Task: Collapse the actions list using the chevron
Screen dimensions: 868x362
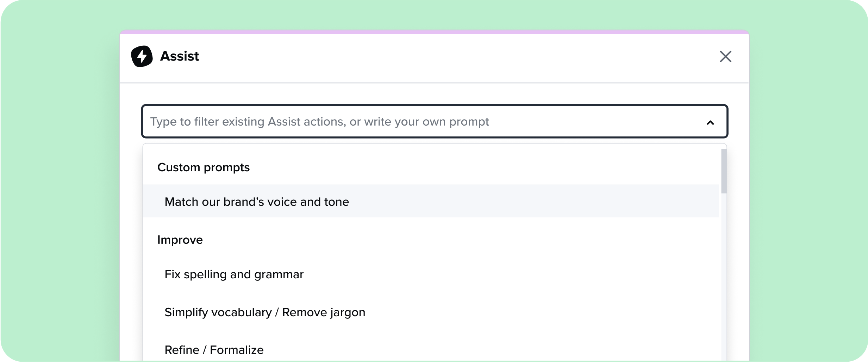Action: coord(710,122)
